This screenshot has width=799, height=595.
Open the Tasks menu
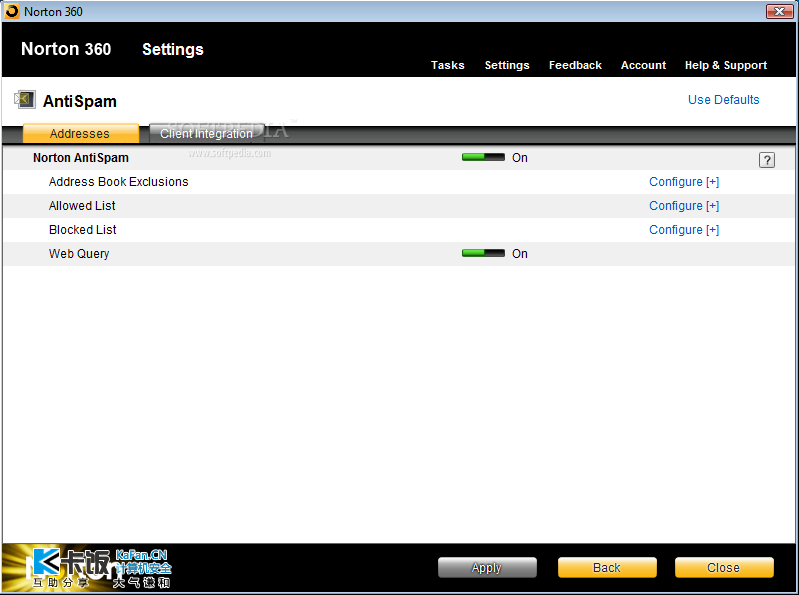pos(447,65)
